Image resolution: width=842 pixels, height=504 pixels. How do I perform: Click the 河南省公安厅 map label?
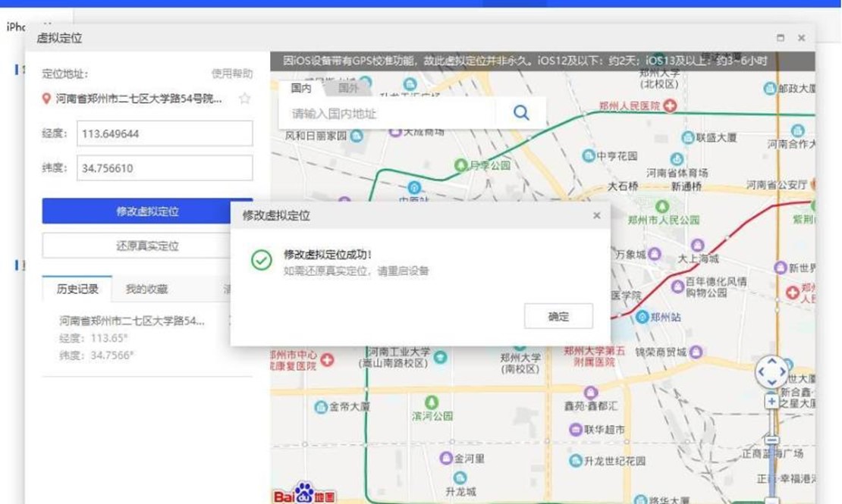click(777, 185)
